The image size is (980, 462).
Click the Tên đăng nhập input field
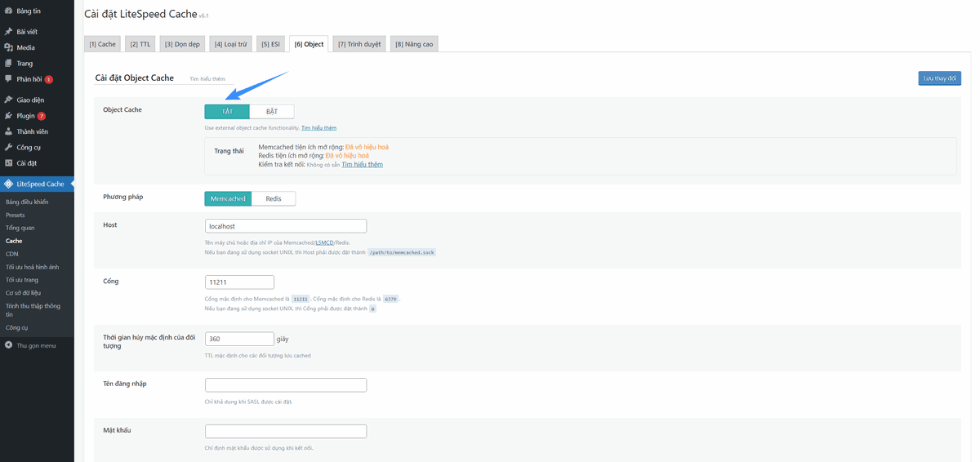pos(286,385)
